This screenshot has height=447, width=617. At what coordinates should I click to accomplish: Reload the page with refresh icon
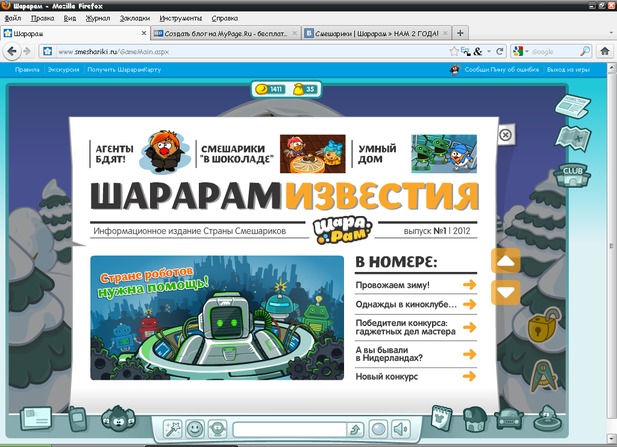pos(500,51)
